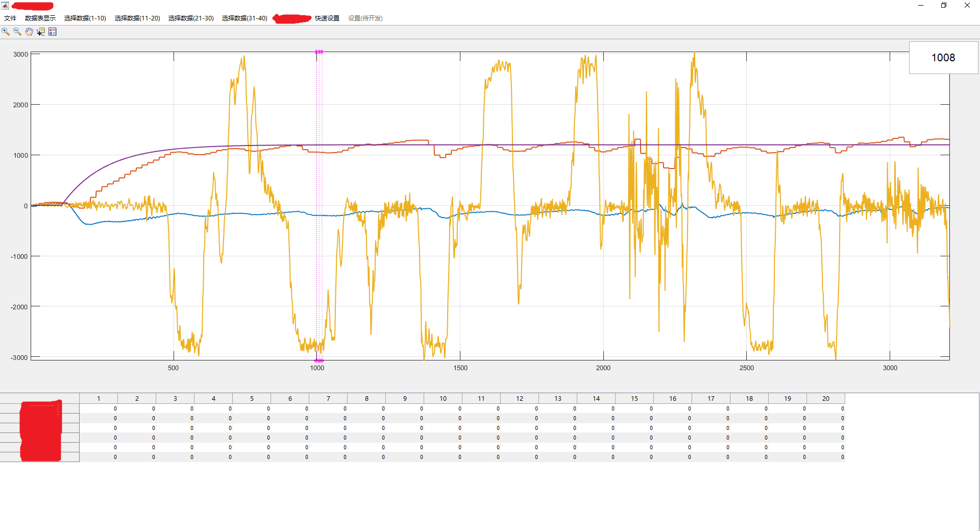Click the magenta cursor marker at plot top

click(319, 52)
